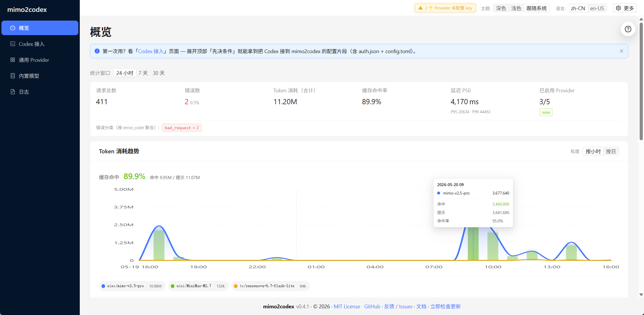Open the Codex 接入 link in banner
644x315 pixels.
pos(151,51)
